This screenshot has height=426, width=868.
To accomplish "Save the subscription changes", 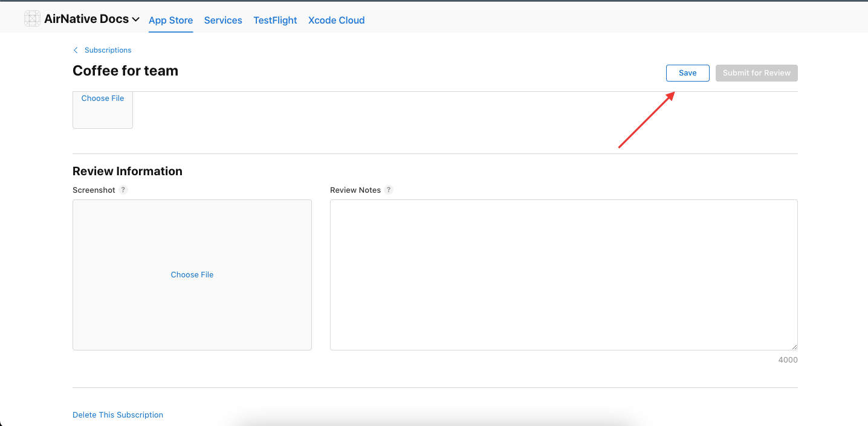I will coord(688,73).
